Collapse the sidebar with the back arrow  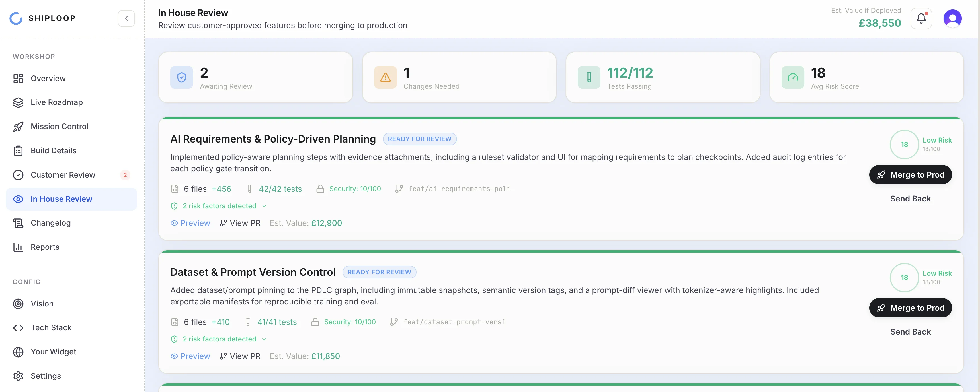(x=126, y=18)
